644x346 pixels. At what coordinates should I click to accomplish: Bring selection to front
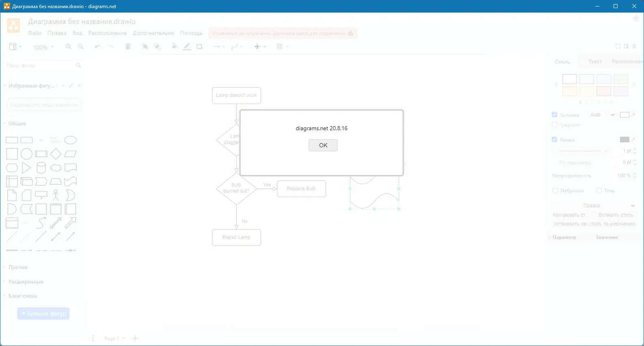(x=145, y=47)
